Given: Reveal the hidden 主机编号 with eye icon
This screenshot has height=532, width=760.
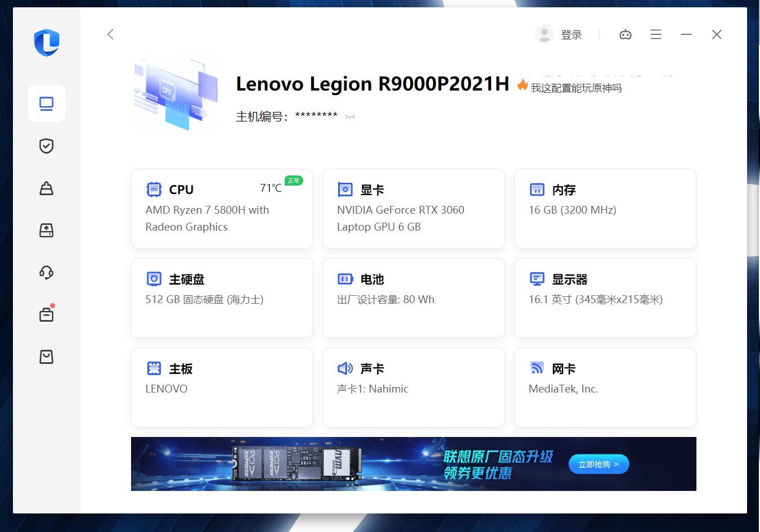Looking at the screenshot, I should coord(350,117).
